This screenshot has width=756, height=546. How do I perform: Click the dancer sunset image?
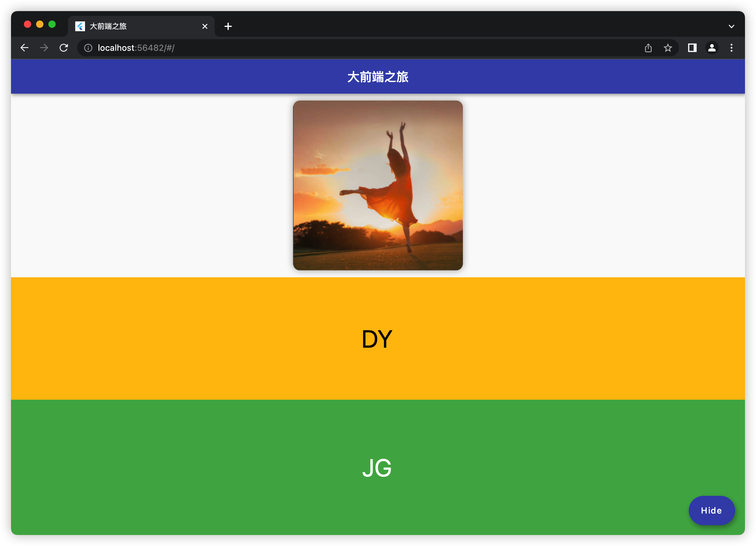point(378,185)
